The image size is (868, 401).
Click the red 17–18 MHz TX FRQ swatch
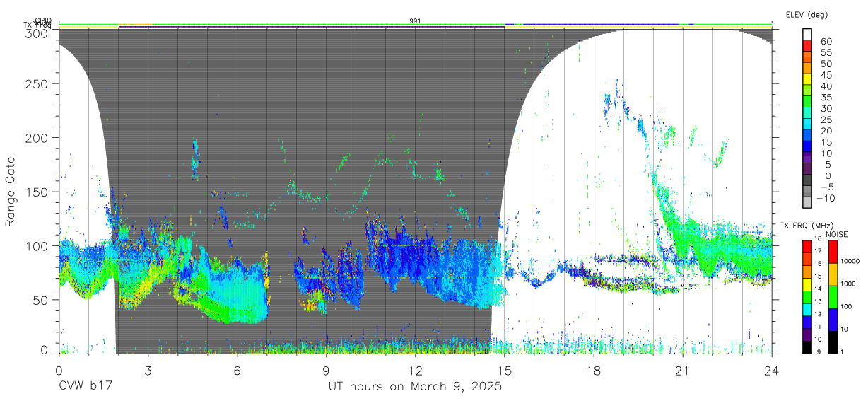click(x=807, y=245)
